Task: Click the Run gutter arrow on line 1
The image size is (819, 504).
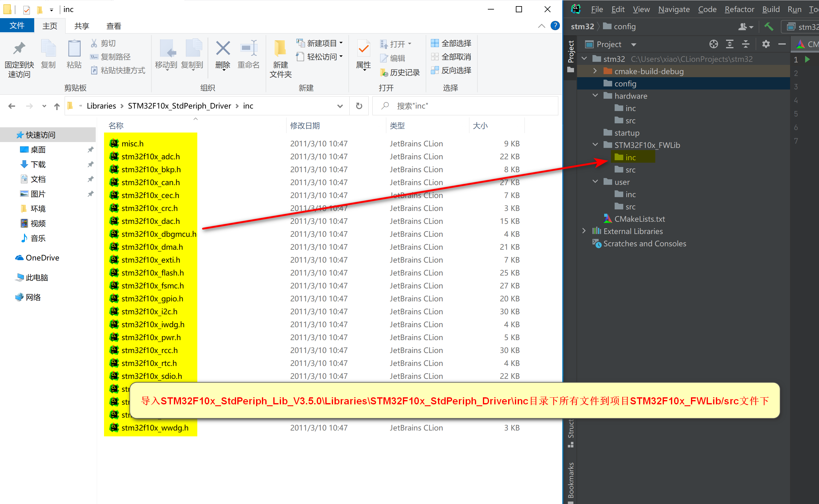Action: 807,59
